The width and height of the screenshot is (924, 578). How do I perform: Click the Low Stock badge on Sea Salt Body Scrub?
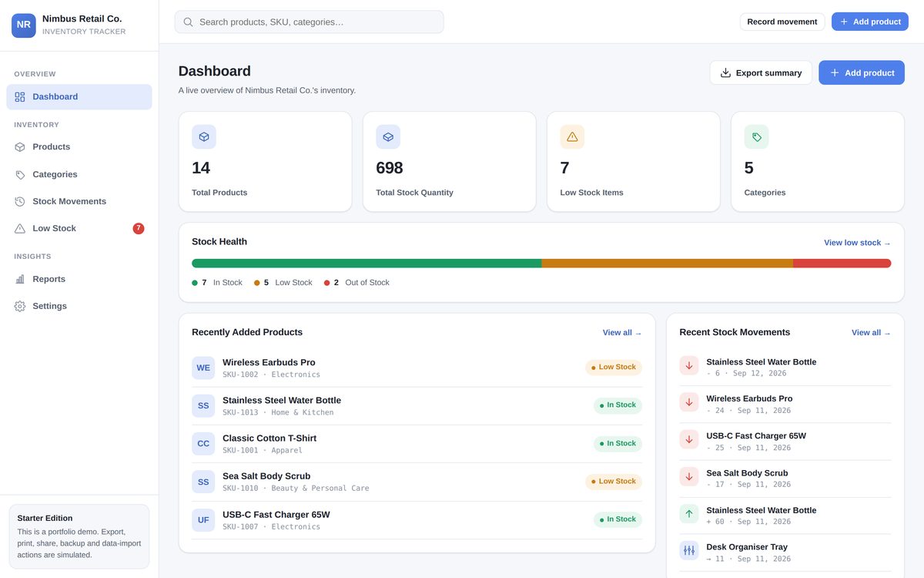[614, 482]
